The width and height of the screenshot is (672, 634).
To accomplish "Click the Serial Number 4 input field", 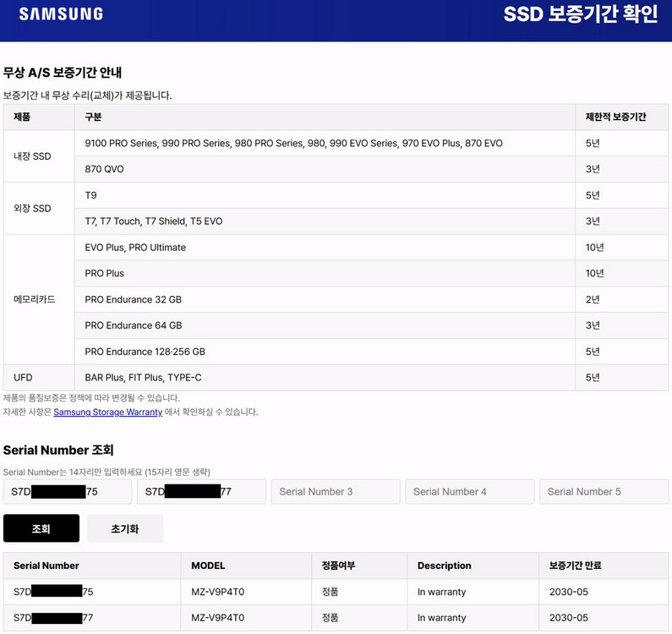I will tap(470, 491).
